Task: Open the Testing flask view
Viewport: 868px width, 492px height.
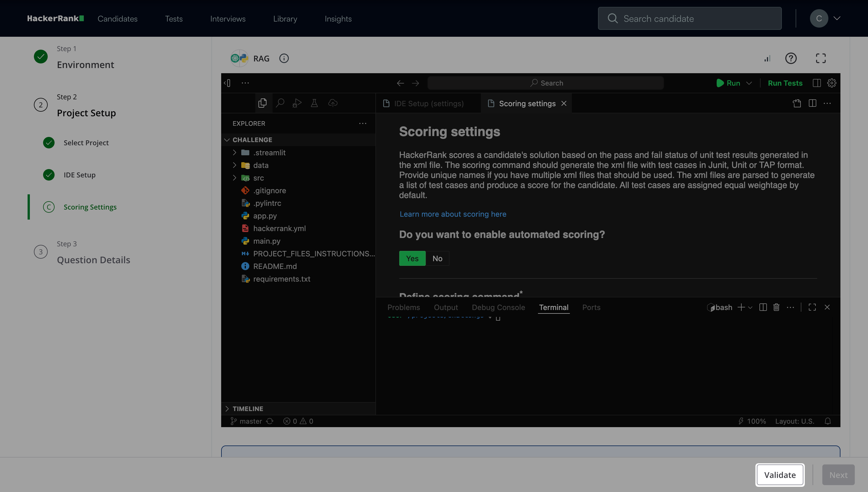Action: click(314, 103)
